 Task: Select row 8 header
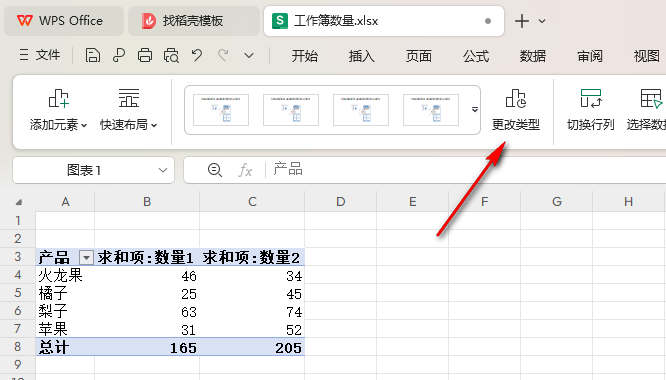coord(17,346)
